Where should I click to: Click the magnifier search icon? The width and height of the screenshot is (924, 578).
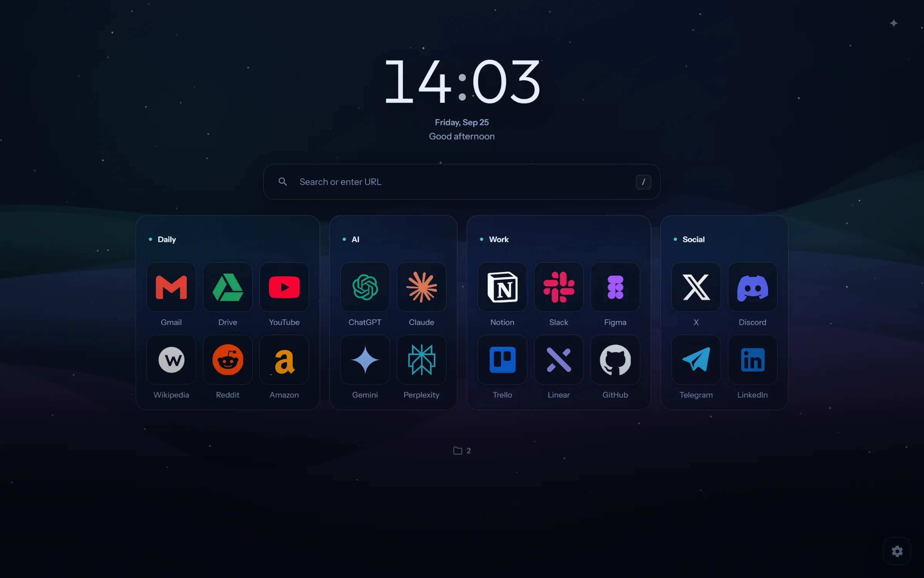283,181
